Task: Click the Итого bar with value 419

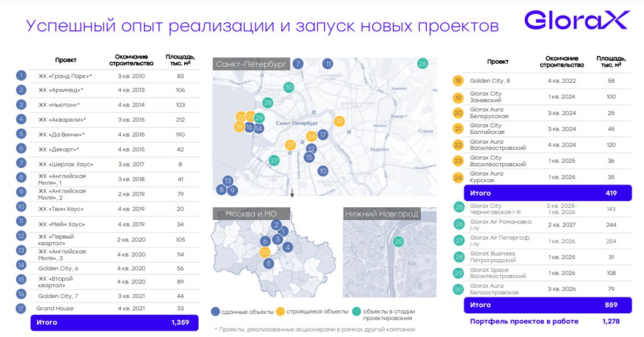Action: [x=548, y=193]
